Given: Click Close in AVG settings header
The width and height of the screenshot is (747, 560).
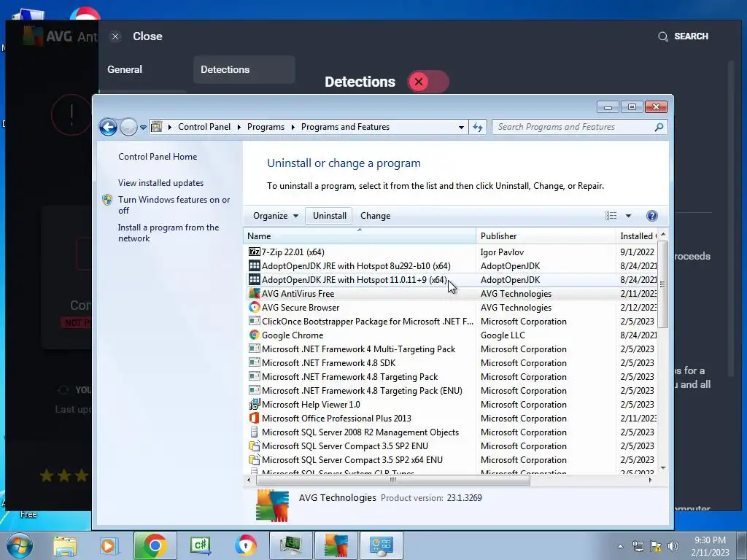Looking at the screenshot, I should tap(147, 36).
